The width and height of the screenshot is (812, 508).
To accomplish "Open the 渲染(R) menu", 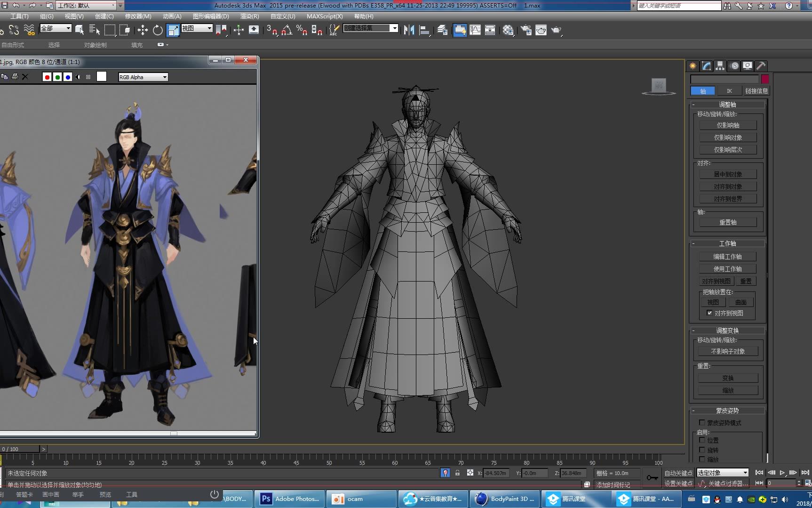I will pyautogui.click(x=250, y=16).
